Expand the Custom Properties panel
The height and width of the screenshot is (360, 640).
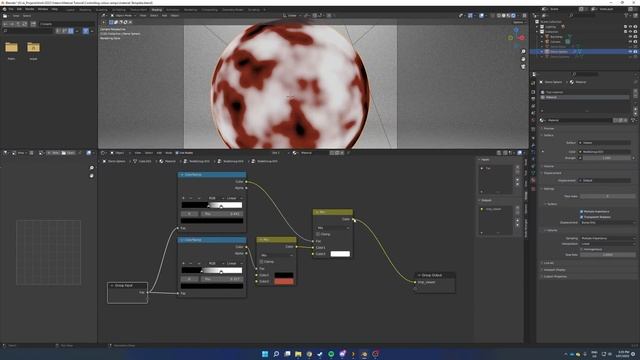(x=555, y=276)
